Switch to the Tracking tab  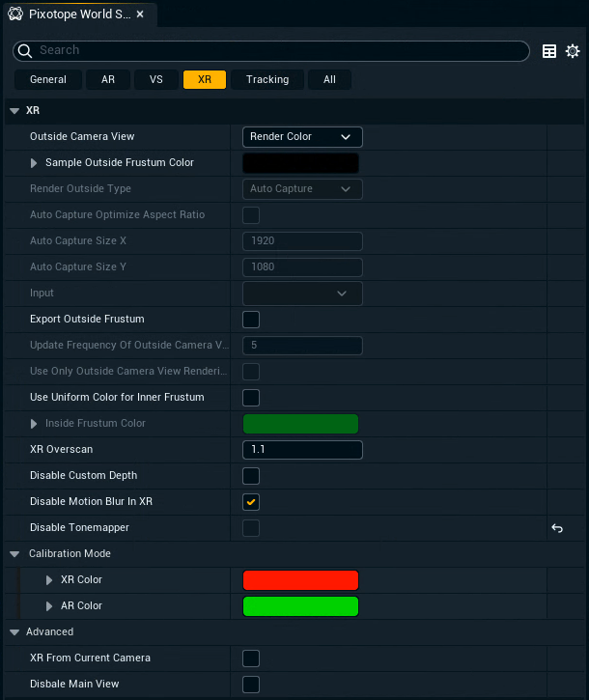(x=267, y=79)
